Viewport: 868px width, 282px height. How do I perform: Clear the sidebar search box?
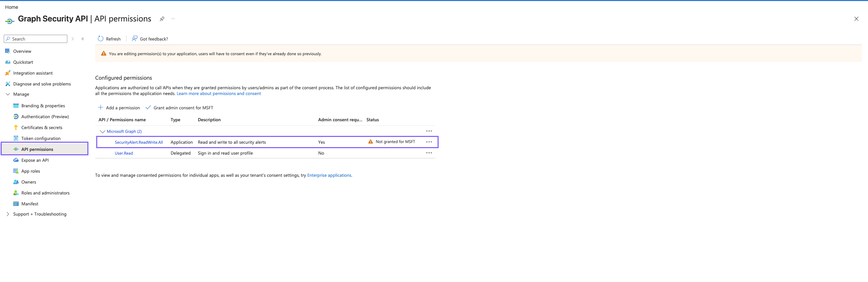pos(73,39)
